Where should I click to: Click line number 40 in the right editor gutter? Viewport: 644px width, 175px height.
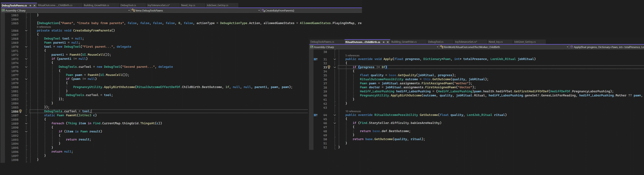coord(325,96)
